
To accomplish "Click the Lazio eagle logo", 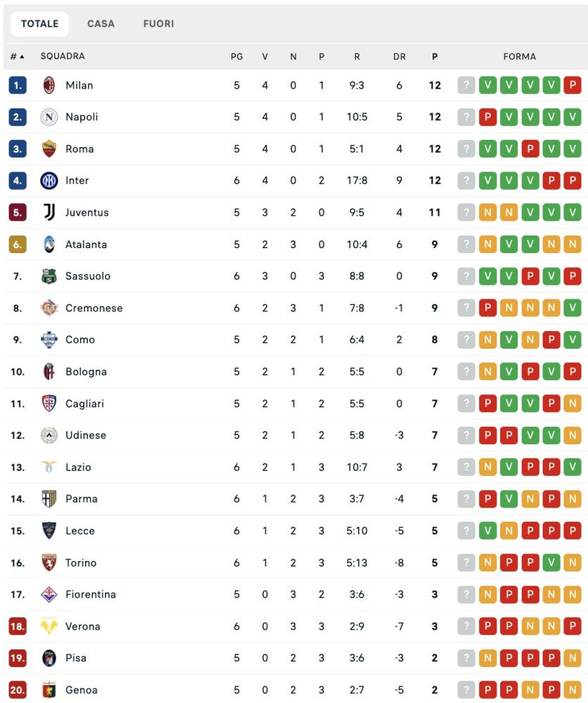I will (49, 467).
